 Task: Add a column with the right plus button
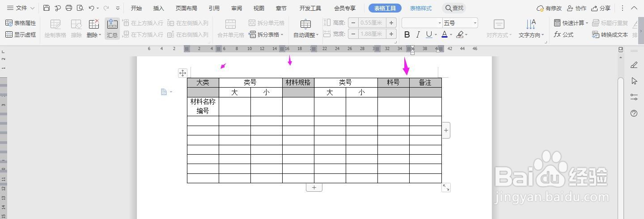(446, 130)
